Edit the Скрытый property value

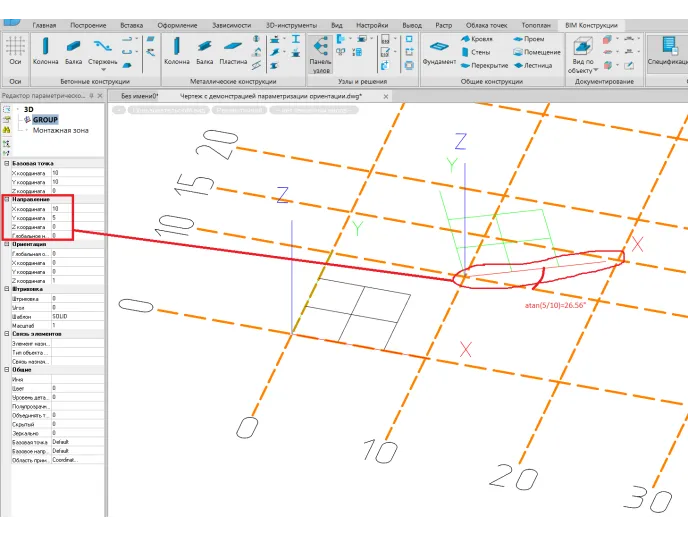[78, 424]
